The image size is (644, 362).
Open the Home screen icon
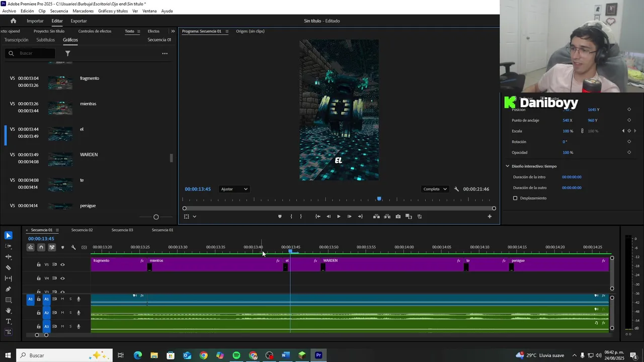14,21
